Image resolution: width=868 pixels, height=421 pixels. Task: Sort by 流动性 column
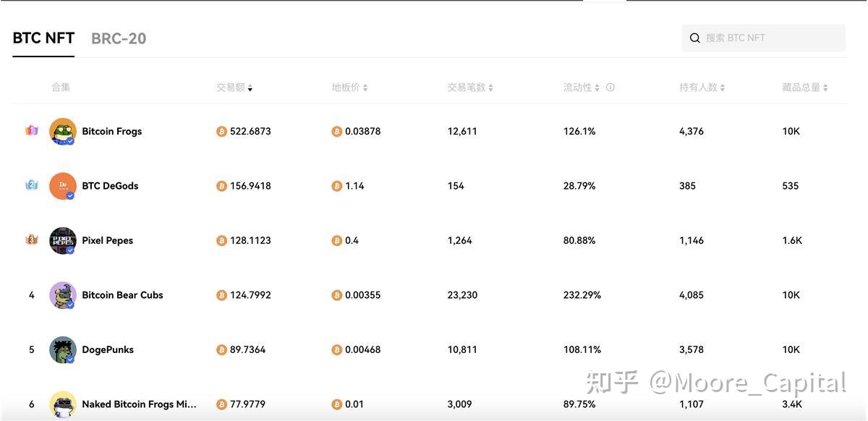pos(582,88)
